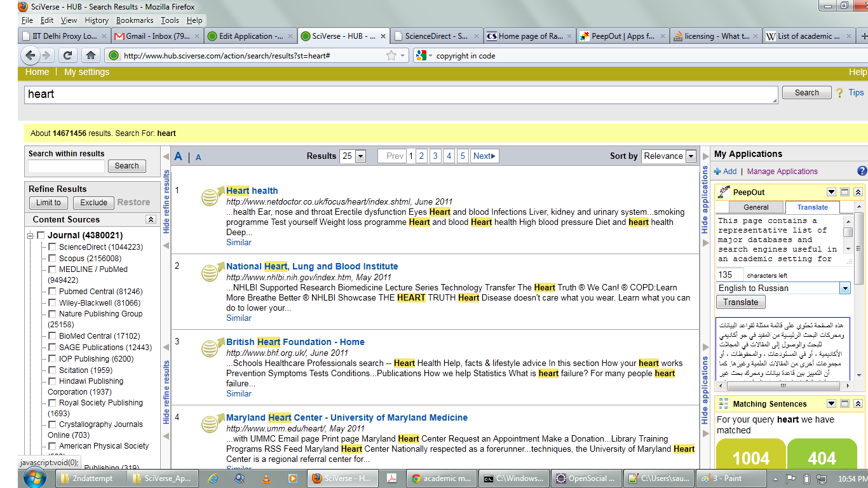Maximize the PeepOut gadget window icon

pos(844,192)
